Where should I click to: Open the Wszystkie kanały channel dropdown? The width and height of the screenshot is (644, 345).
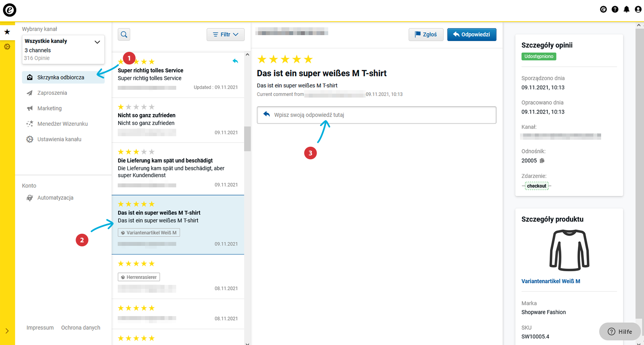pos(63,49)
